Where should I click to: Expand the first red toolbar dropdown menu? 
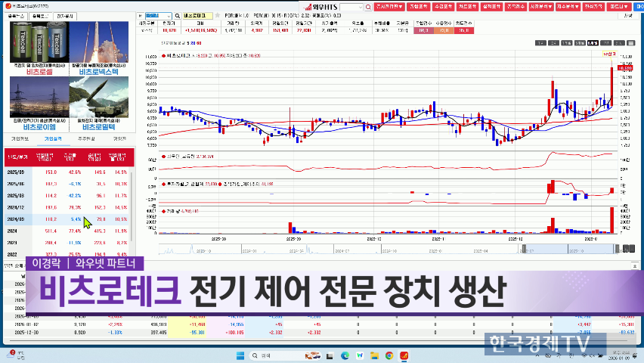tap(388, 6)
